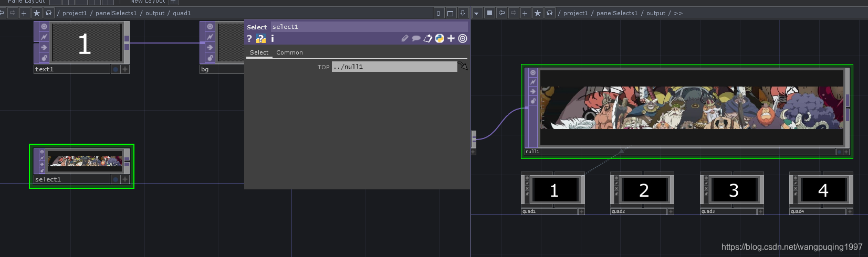Click the star bookmark icon in right pane
868x257 pixels.
click(x=537, y=13)
